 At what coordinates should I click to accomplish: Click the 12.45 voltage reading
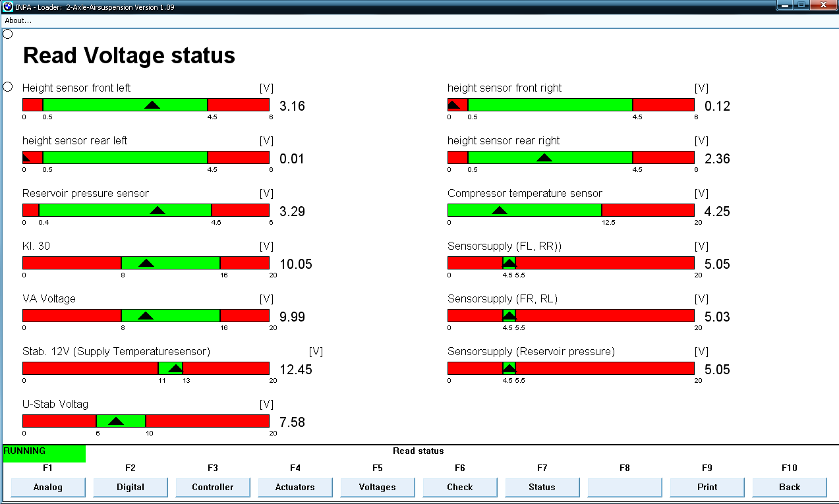click(296, 370)
